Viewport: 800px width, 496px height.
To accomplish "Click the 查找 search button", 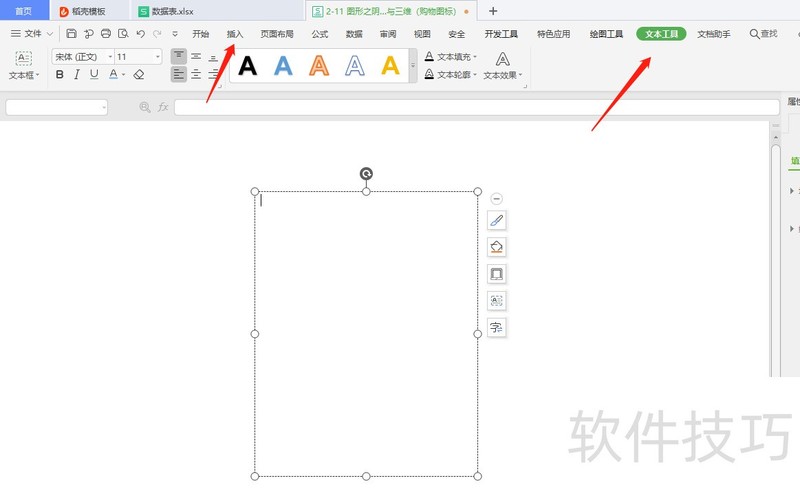I will click(x=763, y=34).
